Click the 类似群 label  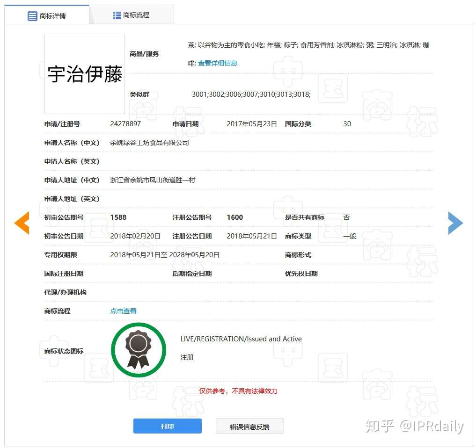[x=139, y=94]
